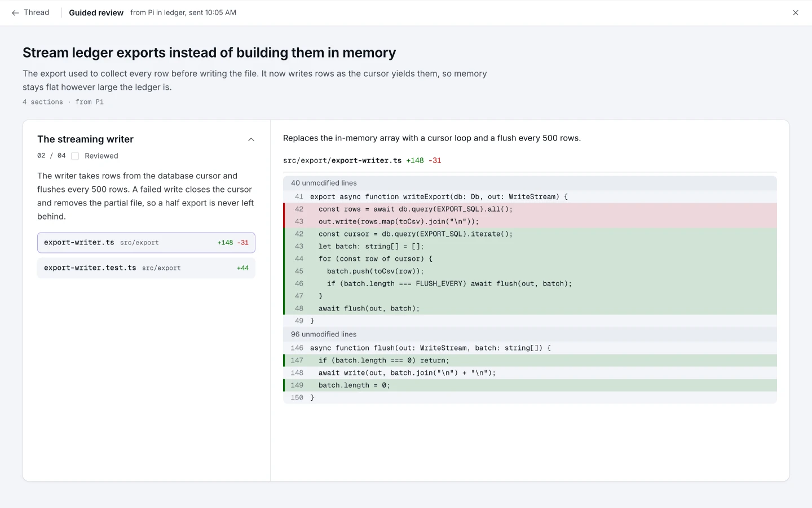Click added line 'let batch: string[] = [];'

coord(530,246)
